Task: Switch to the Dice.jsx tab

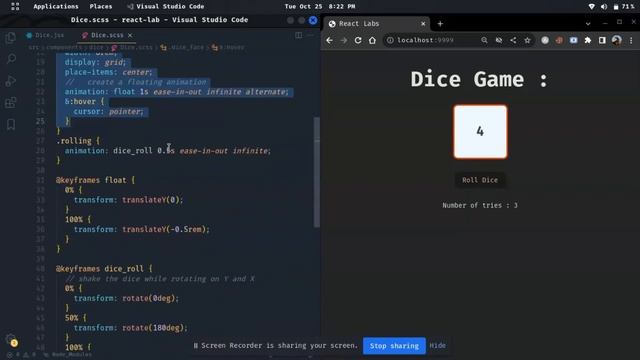Action: (x=45, y=36)
